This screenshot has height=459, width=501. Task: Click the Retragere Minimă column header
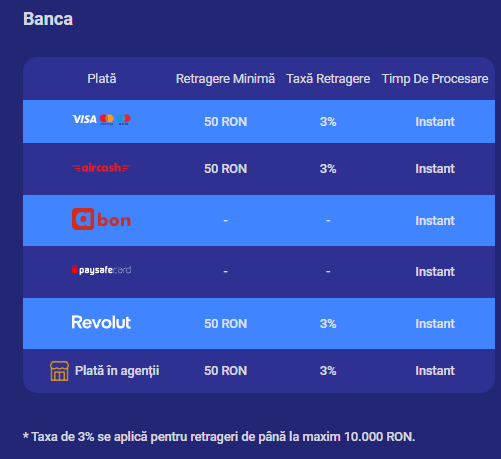tap(225, 79)
